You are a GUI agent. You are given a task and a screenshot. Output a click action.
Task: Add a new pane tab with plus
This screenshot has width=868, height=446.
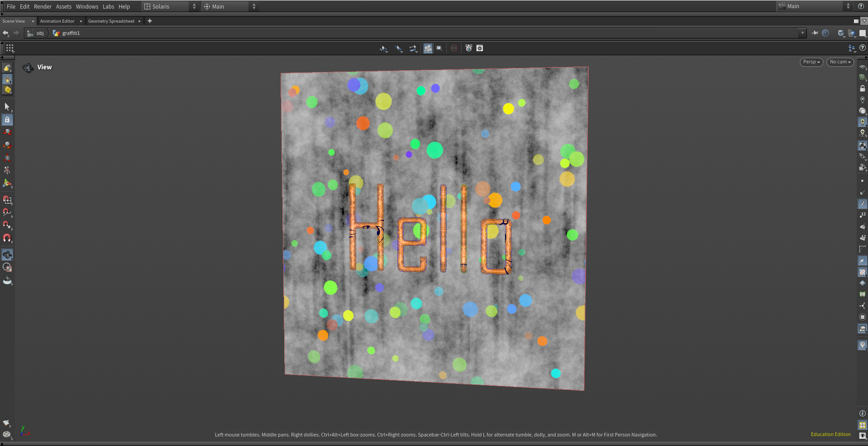click(x=150, y=21)
